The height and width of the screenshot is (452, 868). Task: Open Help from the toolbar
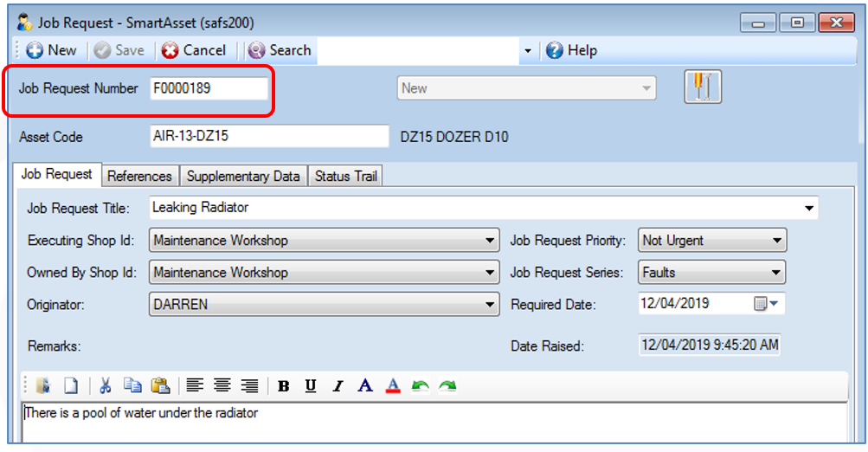(571, 50)
